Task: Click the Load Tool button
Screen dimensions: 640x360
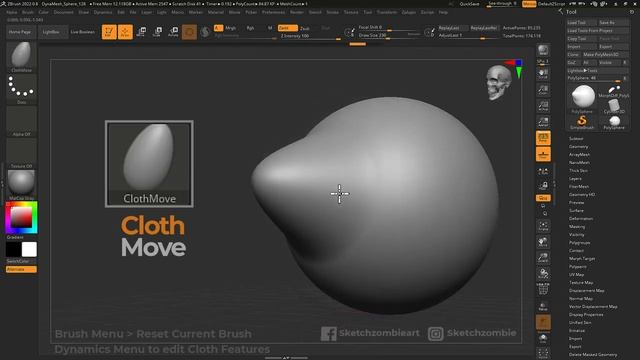Action: tap(582, 22)
